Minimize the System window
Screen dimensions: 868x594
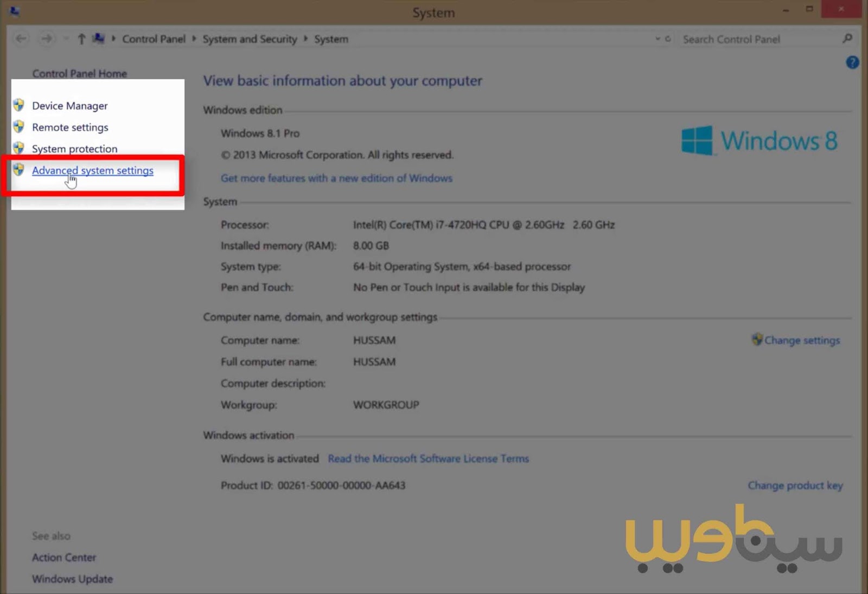point(786,10)
